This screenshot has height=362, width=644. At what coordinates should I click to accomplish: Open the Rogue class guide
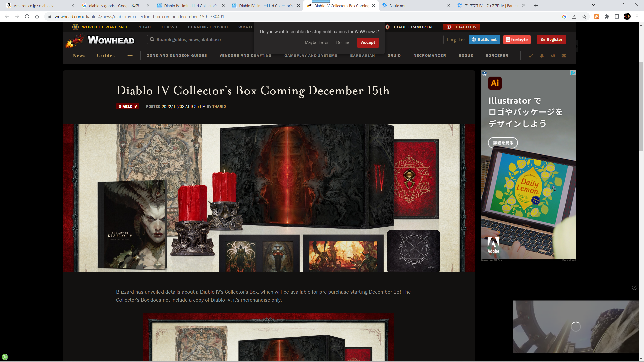pos(466,56)
